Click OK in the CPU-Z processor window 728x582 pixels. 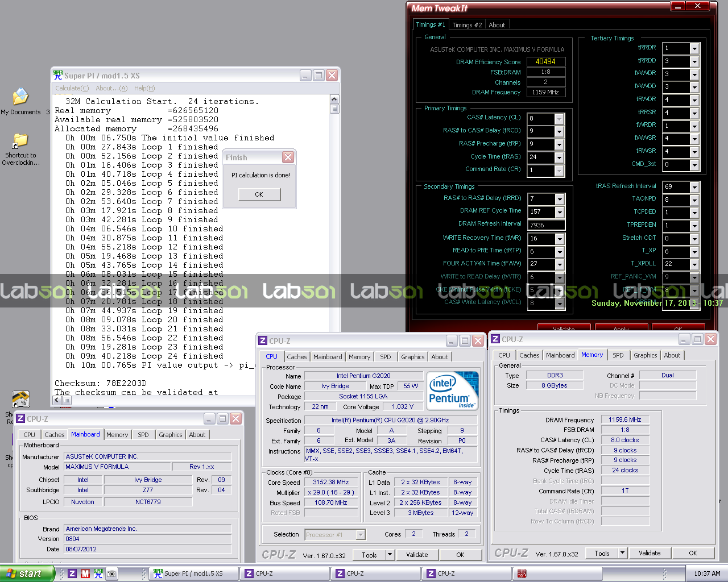point(460,555)
